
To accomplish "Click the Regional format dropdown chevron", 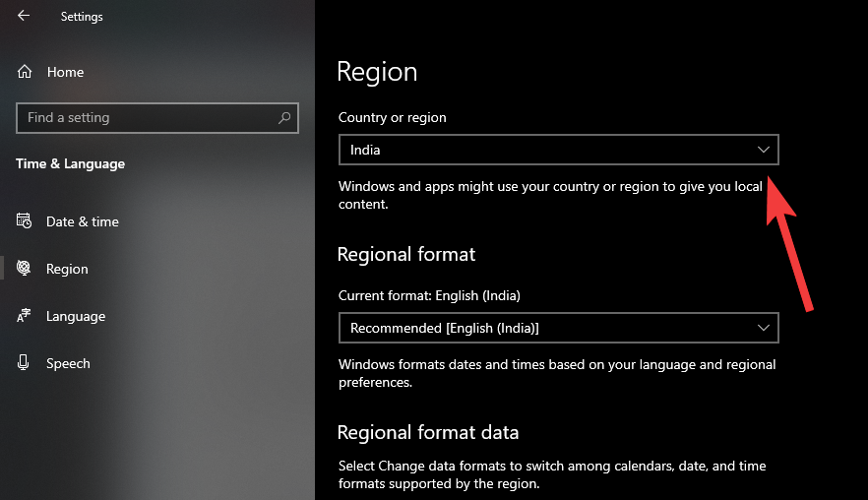I will (x=764, y=328).
